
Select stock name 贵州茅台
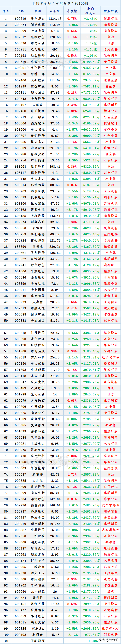[38, 18]
